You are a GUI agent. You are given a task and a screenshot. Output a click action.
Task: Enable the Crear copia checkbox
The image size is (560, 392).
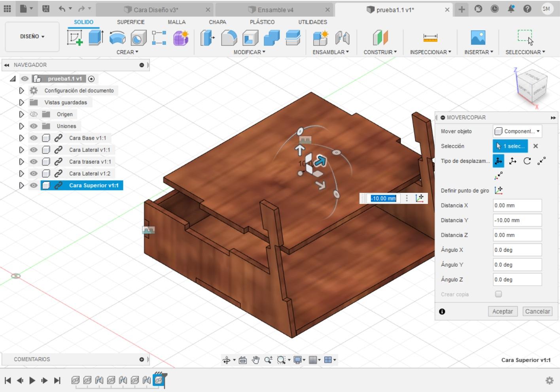[x=498, y=294]
